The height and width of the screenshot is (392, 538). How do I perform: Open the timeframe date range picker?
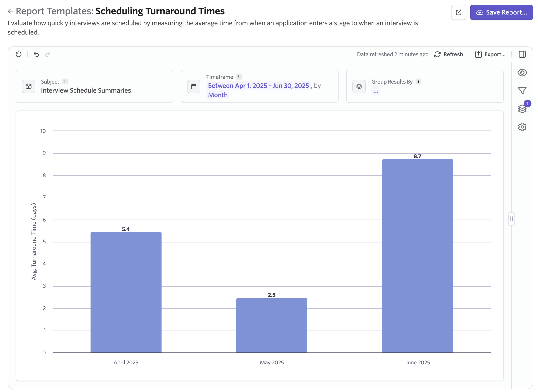(258, 86)
